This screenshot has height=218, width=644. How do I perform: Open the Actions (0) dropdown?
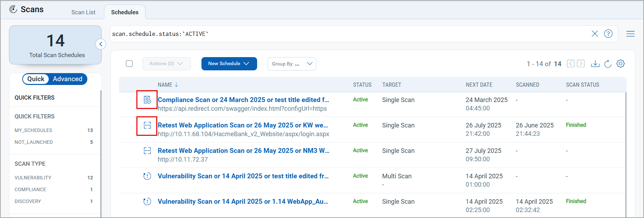click(166, 64)
